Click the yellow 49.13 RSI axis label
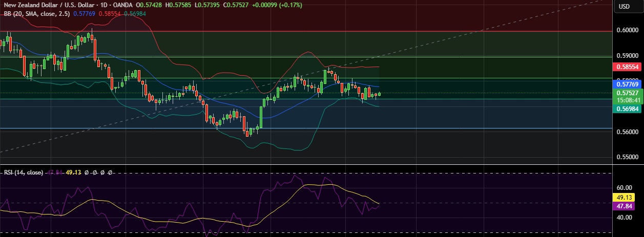Image resolution: width=644 pixels, height=237 pixels. click(x=624, y=197)
